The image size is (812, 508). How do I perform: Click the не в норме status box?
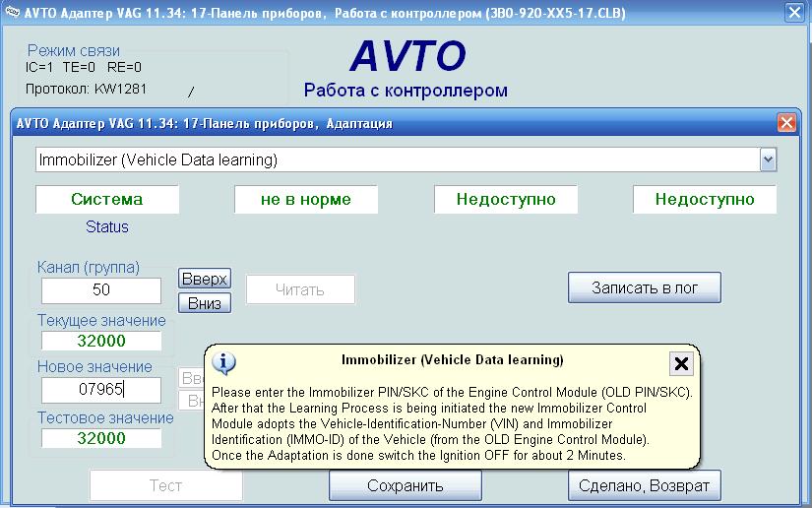306,200
